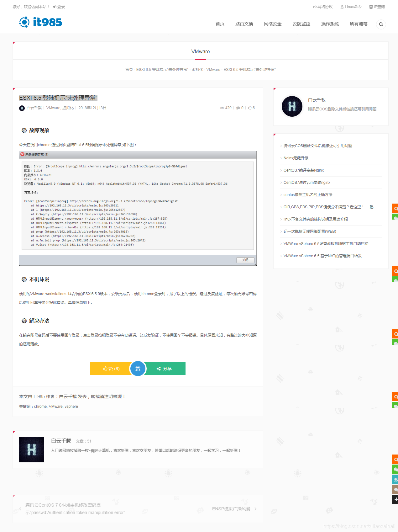
Task: Click the article title ESXI 6.5 登陆提示
Action: pos(58,98)
